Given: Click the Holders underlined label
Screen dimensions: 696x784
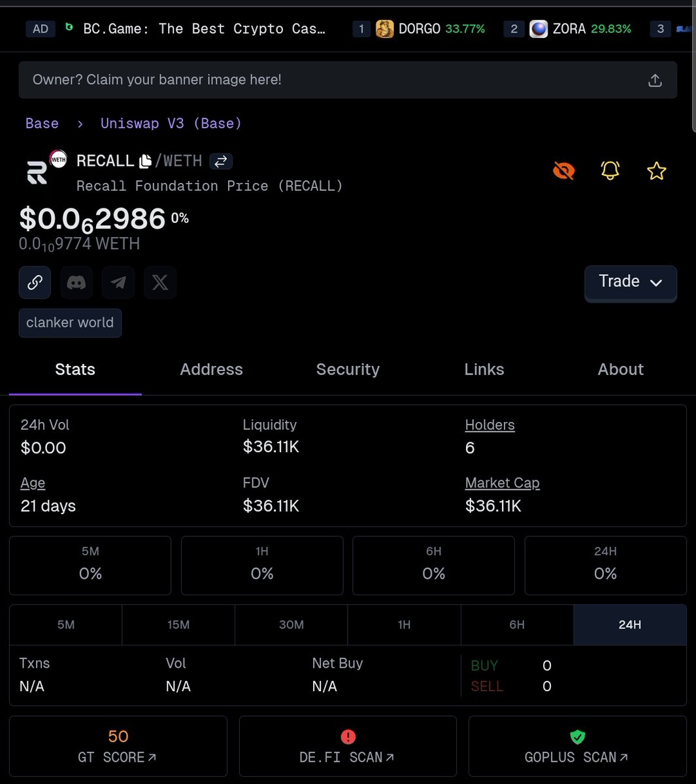Looking at the screenshot, I should tap(489, 425).
